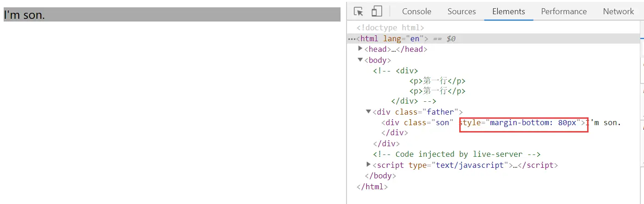The image size is (644, 204).
Task: Open the Performance tab
Action: (564, 11)
